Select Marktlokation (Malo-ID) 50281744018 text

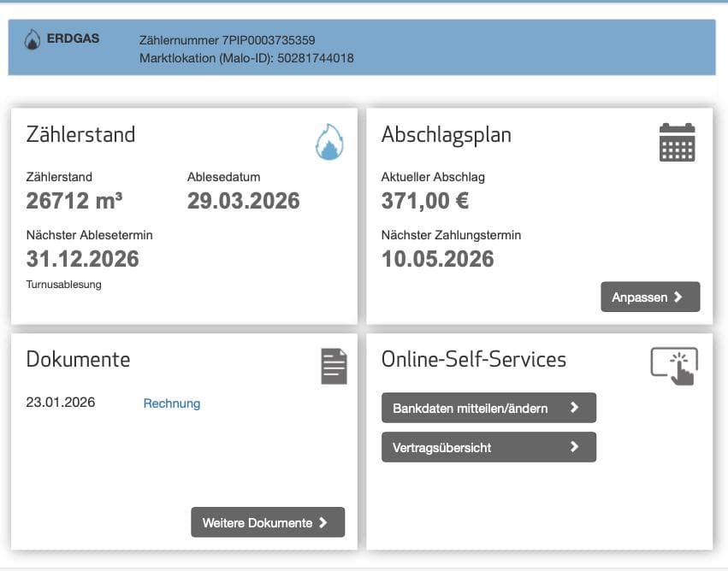click(x=246, y=58)
